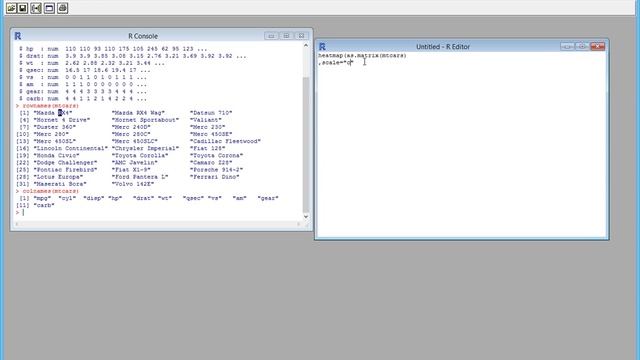
Task: Close the R Console window
Action: pos(301,36)
